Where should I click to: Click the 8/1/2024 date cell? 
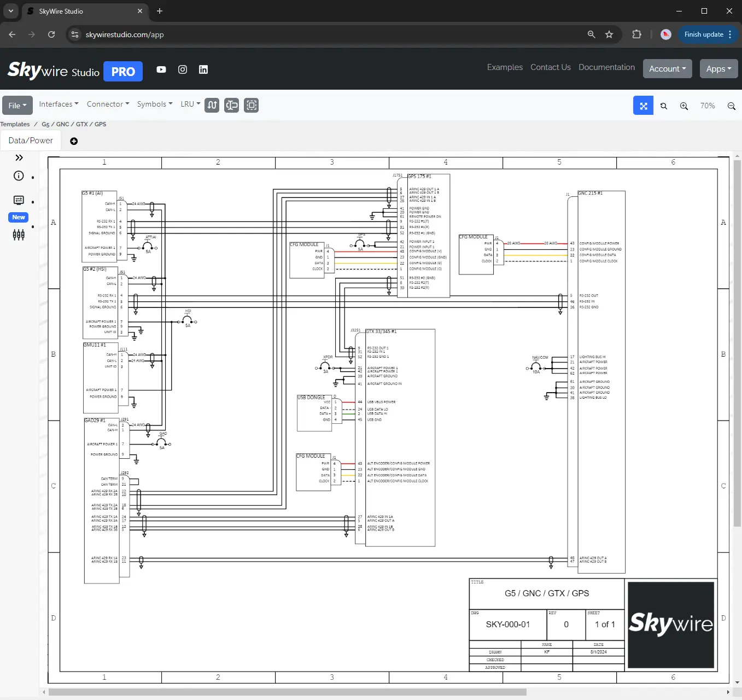599,652
